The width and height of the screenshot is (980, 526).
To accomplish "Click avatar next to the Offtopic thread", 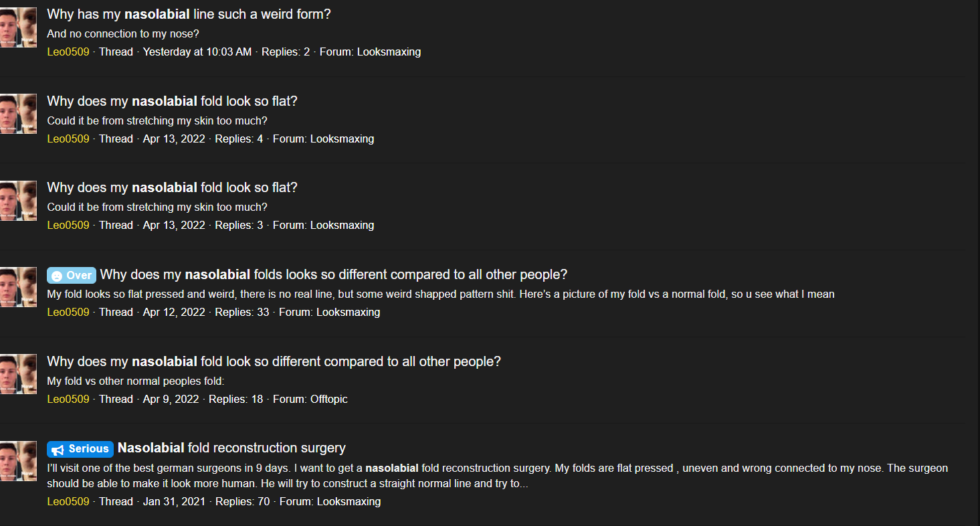I will [x=18, y=374].
